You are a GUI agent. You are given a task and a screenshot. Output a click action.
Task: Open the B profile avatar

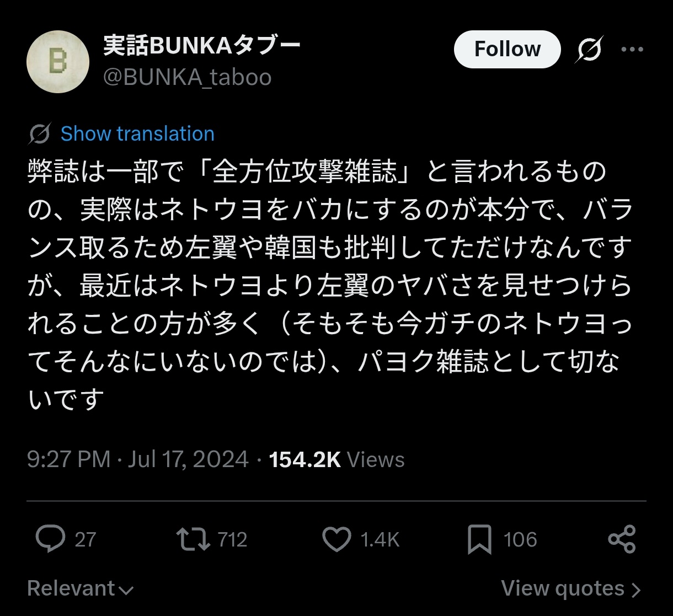pos(58,61)
